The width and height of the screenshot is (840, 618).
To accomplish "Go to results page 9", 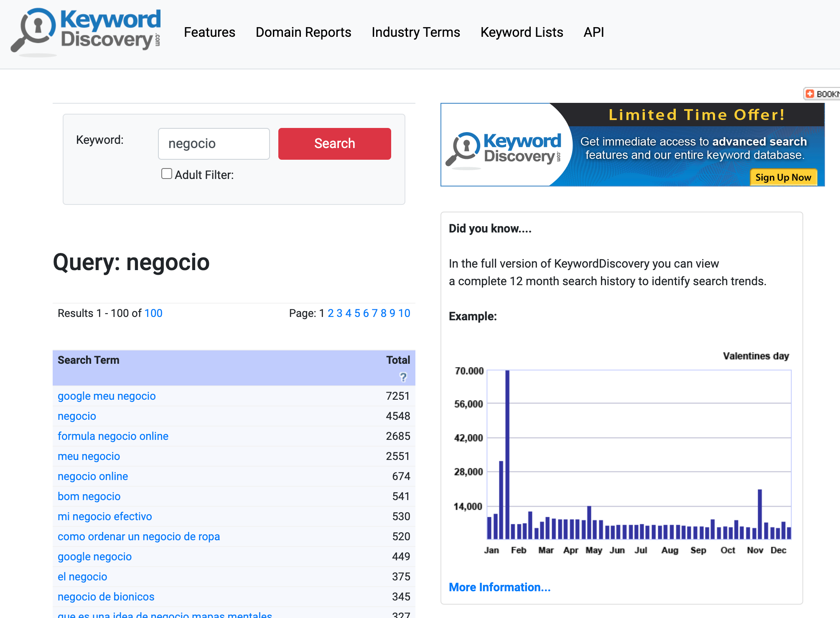I will (392, 313).
